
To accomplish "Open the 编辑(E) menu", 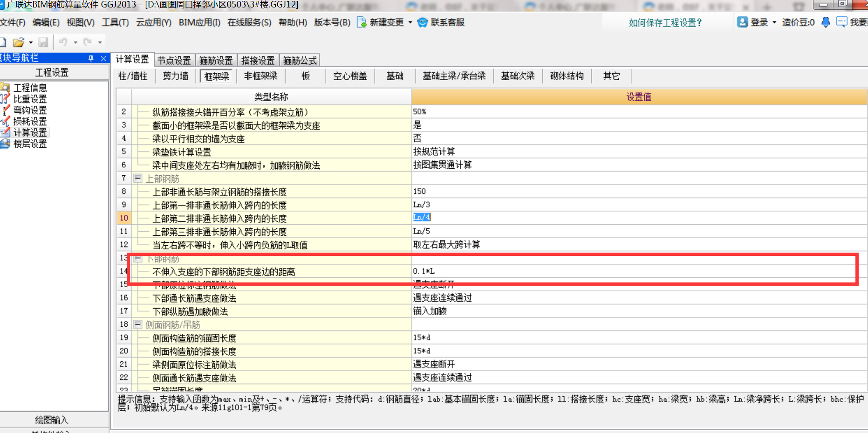I will click(x=46, y=22).
